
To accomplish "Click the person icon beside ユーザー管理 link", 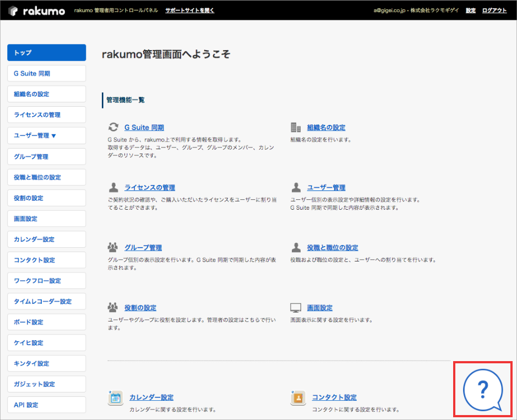I will coord(296,187).
